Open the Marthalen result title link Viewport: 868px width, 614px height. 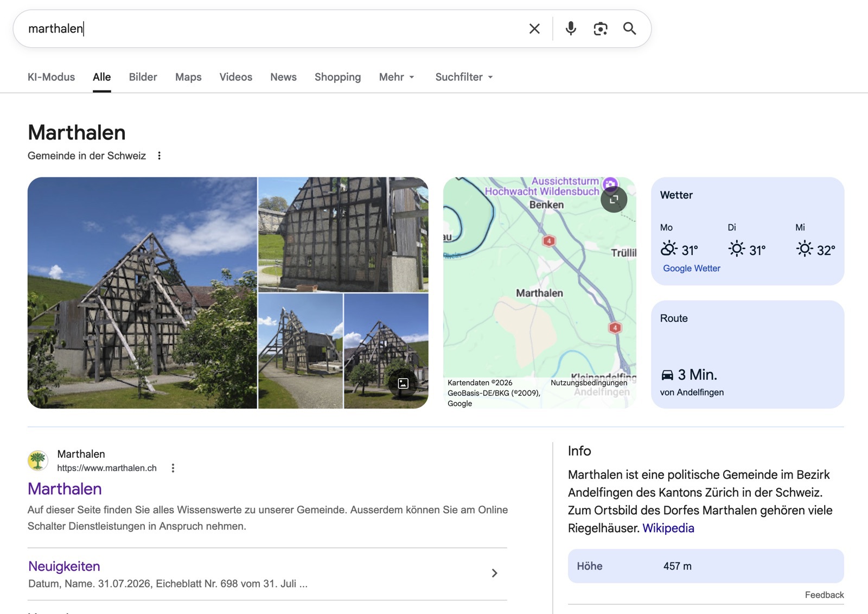pyautogui.click(x=65, y=489)
